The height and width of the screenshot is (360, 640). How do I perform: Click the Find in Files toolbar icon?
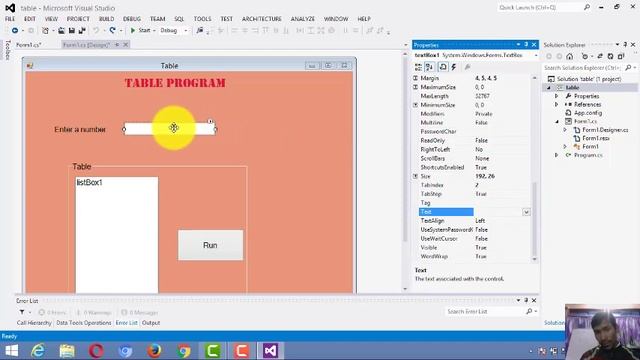[x=200, y=31]
